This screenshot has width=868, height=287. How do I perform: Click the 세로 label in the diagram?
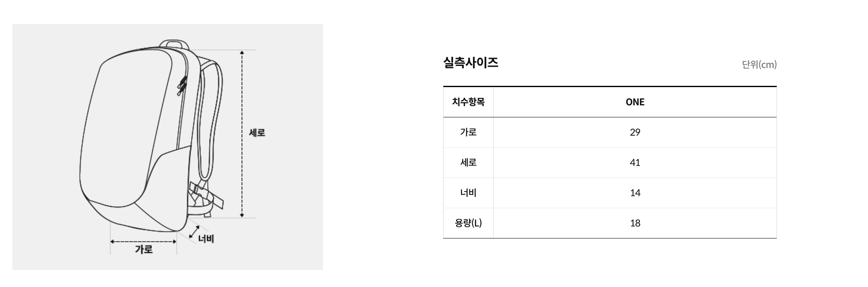[257, 133]
